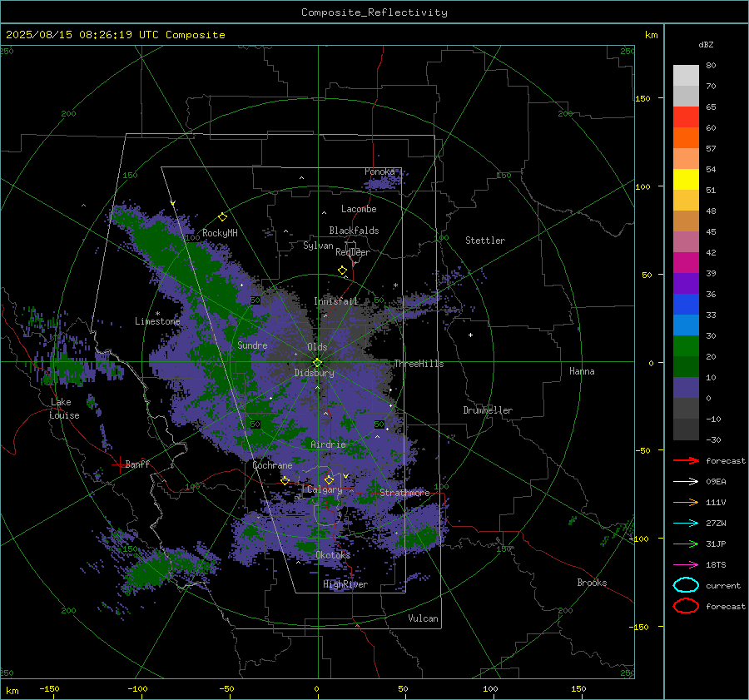Click the Lacombe city label
The height and width of the screenshot is (700, 749).
[359, 209]
